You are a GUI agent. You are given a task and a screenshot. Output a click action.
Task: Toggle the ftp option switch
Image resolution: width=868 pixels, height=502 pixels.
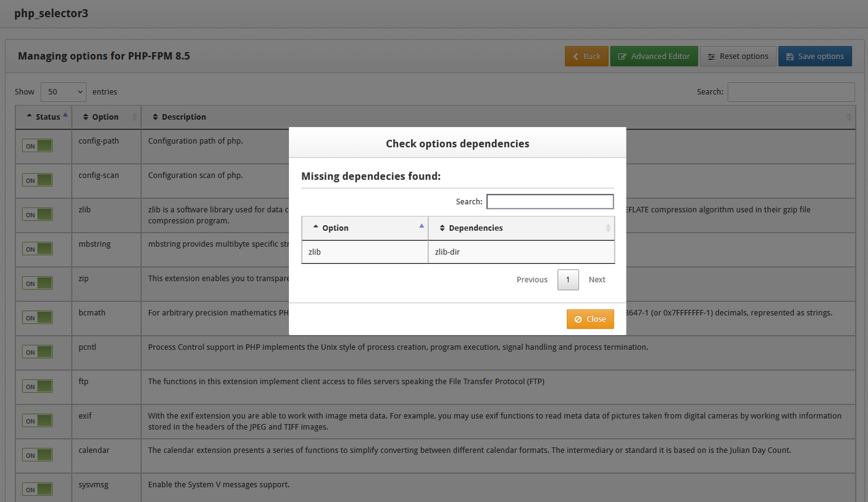[x=37, y=386]
